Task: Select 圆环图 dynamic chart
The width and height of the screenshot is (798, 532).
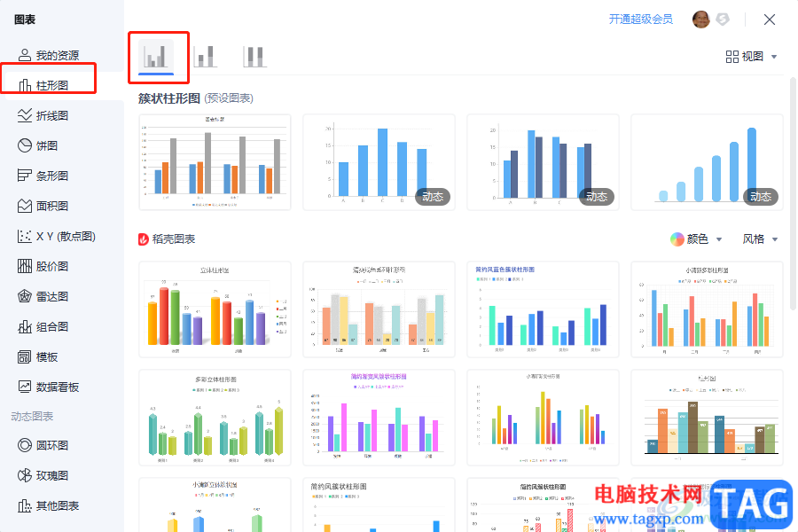Action: coord(43,445)
